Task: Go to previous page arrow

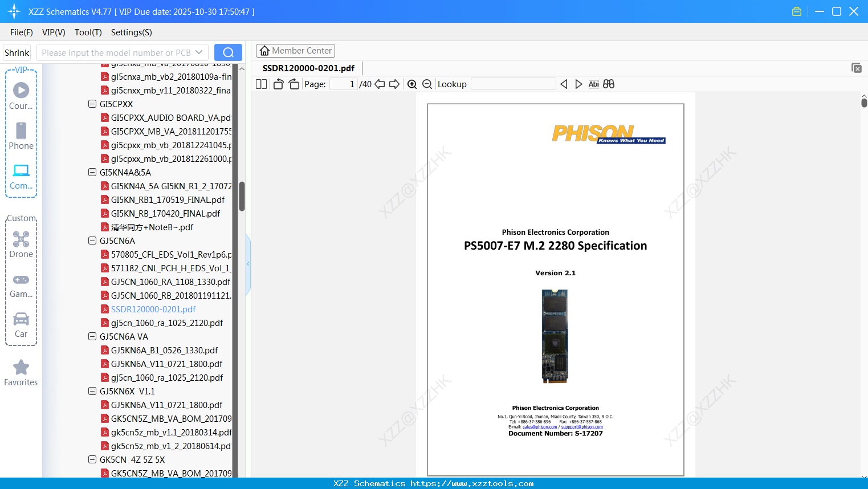Action: pyautogui.click(x=380, y=84)
